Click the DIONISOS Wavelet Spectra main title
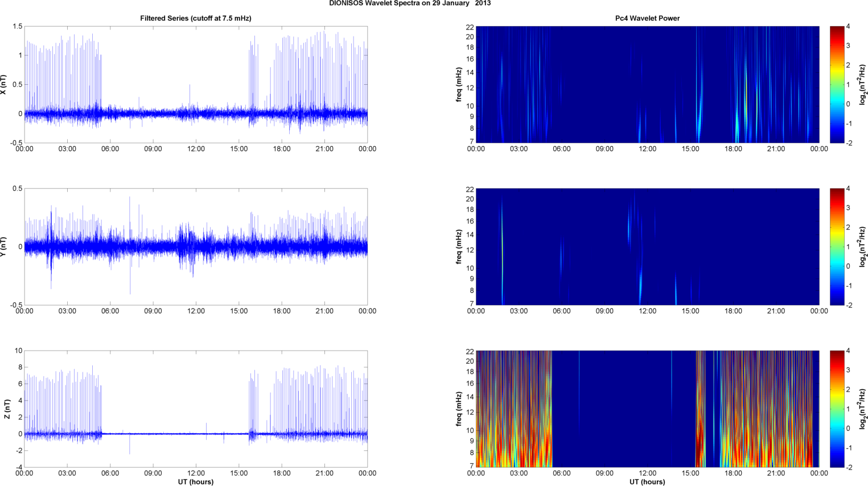The height and width of the screenshot is (486, 868). [x=410, y=3]
